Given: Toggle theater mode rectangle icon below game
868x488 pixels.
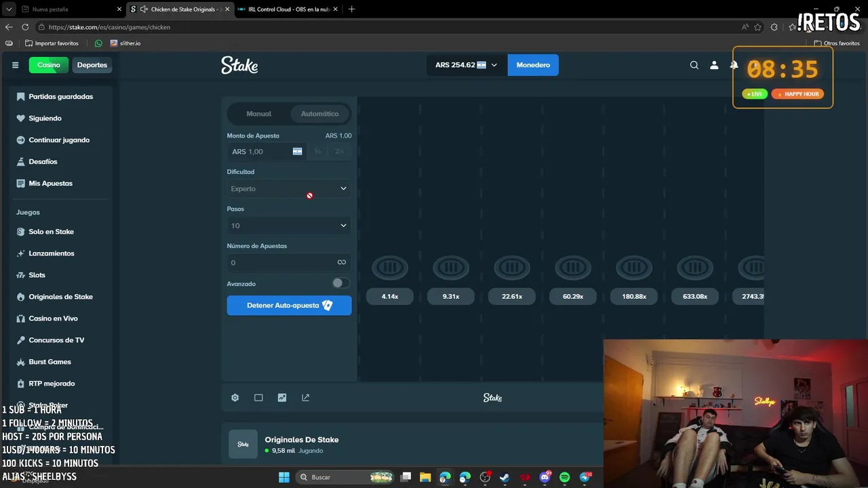Looking at the screenshot, I should [258, 398].
